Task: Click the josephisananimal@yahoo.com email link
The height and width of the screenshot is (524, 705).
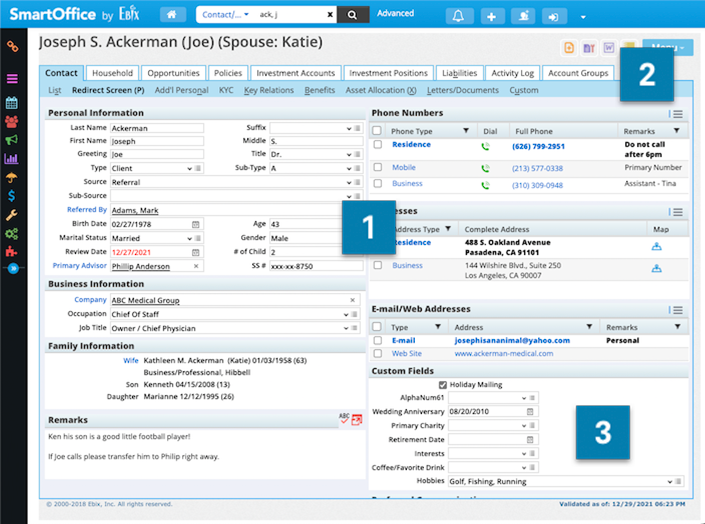Action: 512,340
